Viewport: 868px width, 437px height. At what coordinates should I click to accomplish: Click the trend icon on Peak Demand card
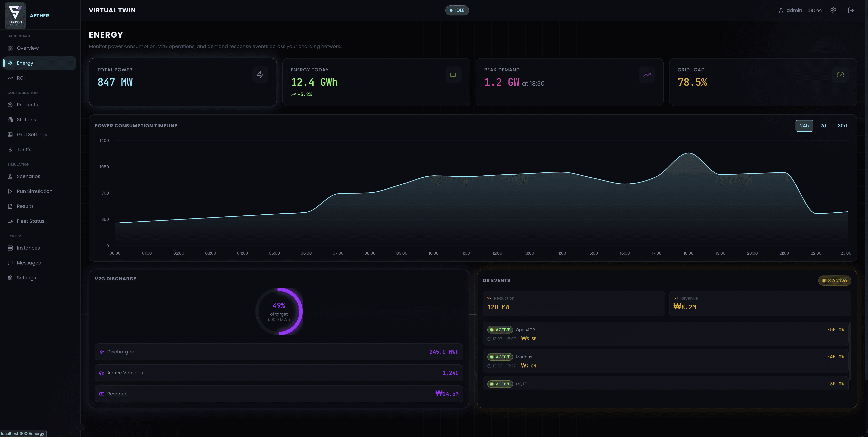click(647, 75)
